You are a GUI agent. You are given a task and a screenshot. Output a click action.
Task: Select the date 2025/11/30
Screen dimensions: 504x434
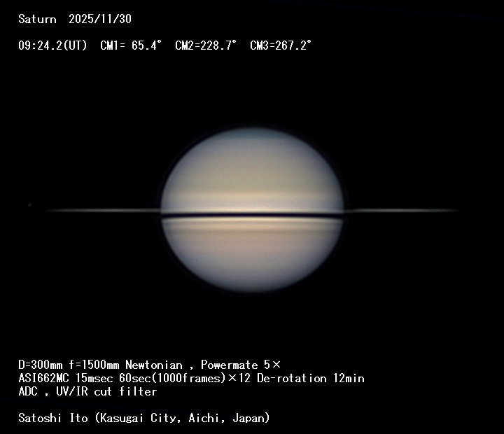[x=99, y=20]
